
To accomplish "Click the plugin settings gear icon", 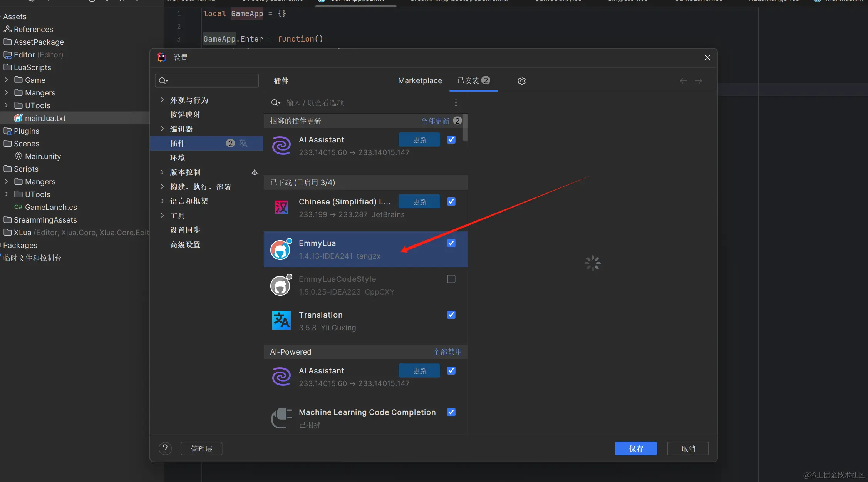I will coord(521,81).
